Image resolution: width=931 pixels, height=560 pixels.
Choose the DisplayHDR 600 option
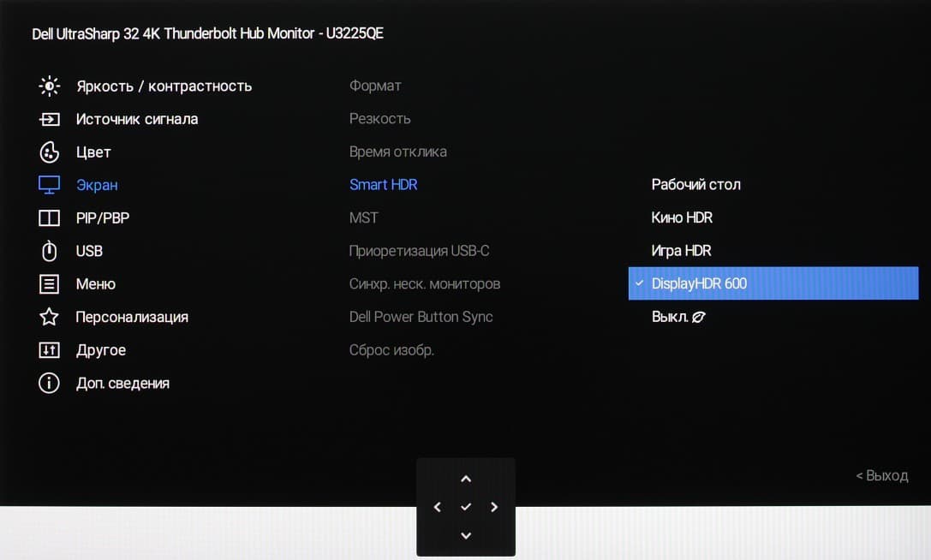point(773,283)
